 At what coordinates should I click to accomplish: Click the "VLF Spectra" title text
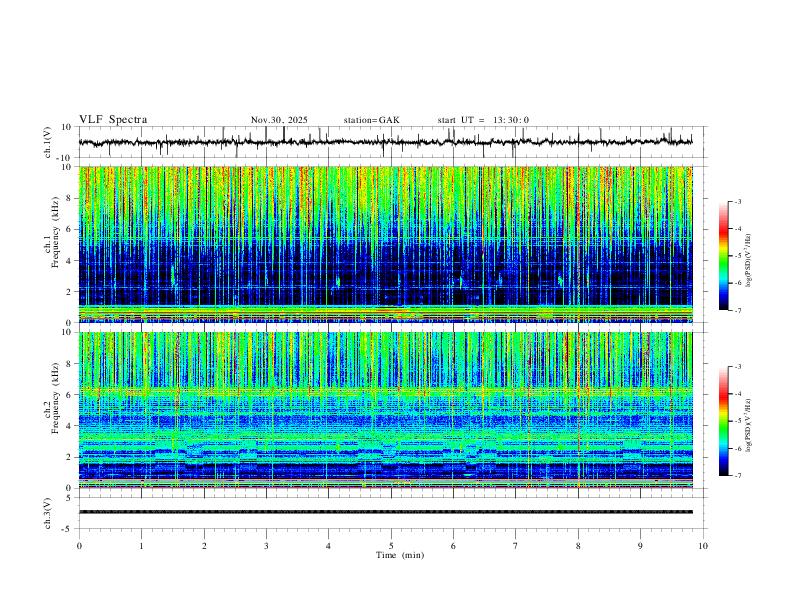[113, 120]
